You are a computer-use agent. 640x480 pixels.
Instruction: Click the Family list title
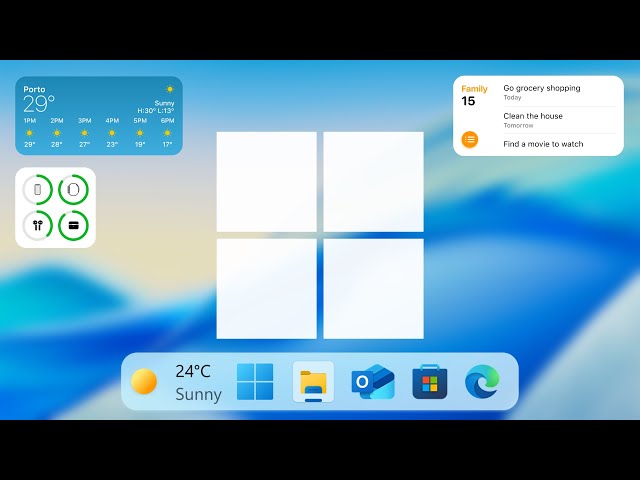pyautogui.click(x=474, y=89)
